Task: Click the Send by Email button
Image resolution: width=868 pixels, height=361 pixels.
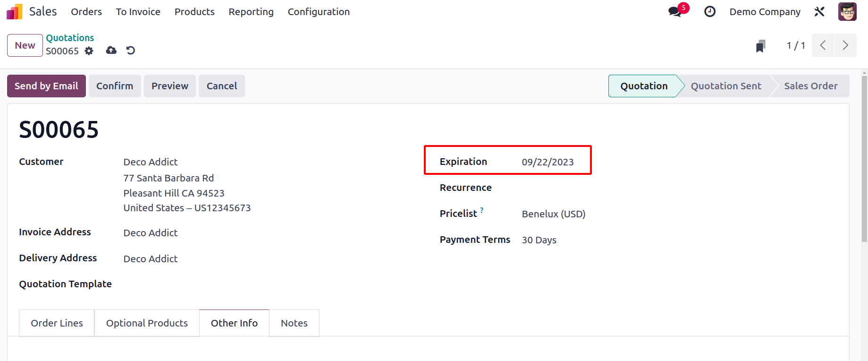Action: coord(46,86)
